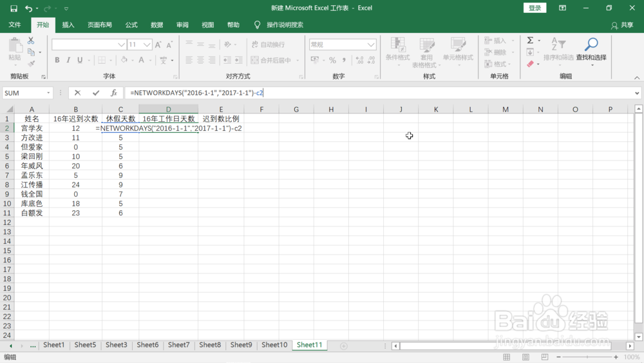The height and width of the screenshot is (363, 644).
Task: Open the number format dropdown
Action: 372,44
